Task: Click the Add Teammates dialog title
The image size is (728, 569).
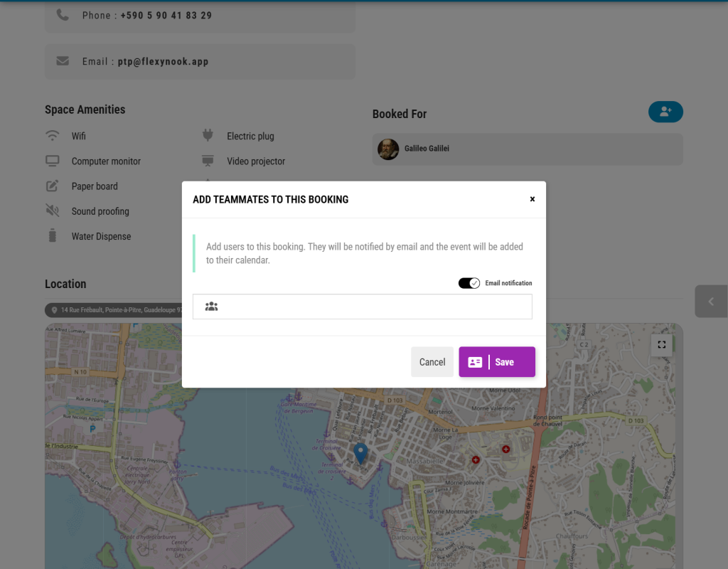Action: 271,200
